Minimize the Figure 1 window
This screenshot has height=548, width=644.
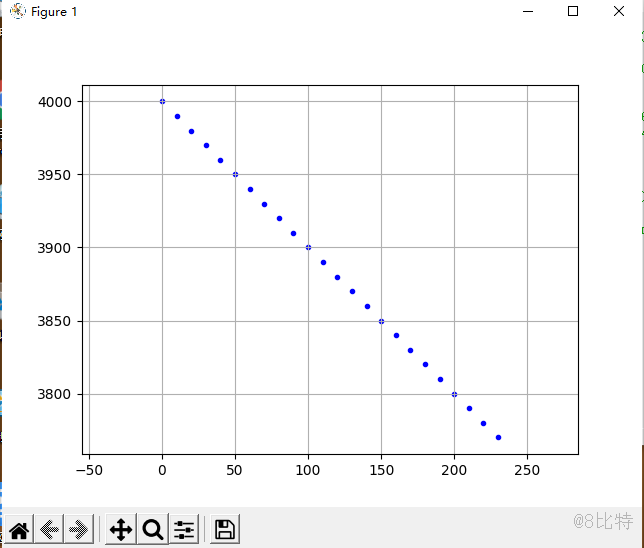click(x=527, y=11)
